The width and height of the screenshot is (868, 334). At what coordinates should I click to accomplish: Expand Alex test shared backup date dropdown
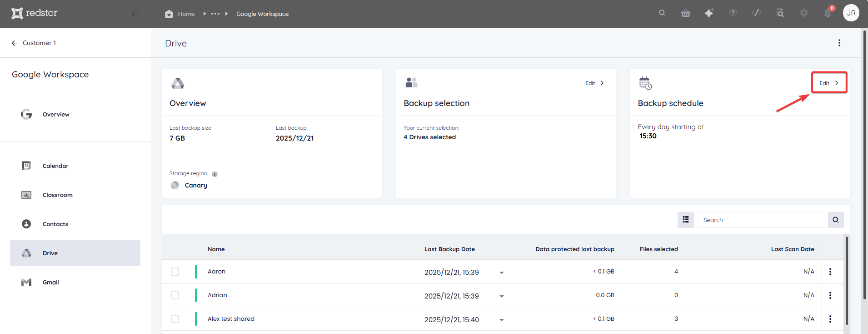click(502, 320)
